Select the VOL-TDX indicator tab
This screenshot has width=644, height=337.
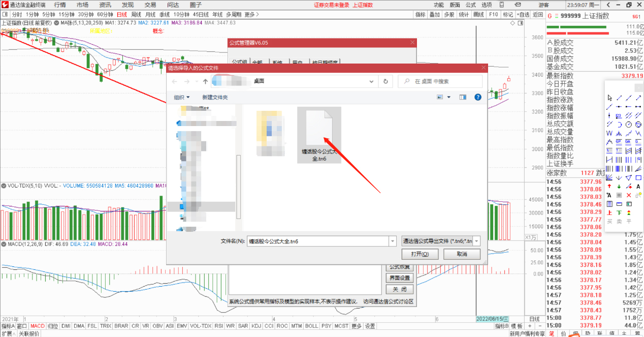point(201,326)
